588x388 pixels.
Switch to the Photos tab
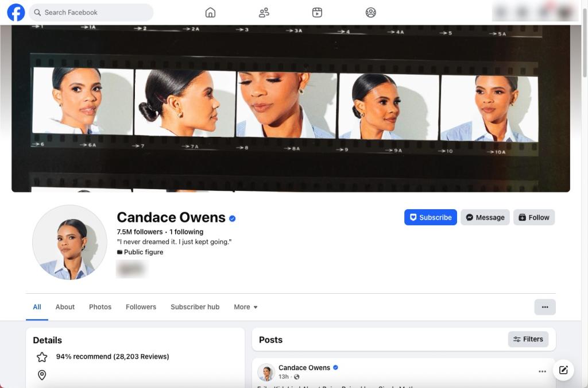click(x=100, y=307)
